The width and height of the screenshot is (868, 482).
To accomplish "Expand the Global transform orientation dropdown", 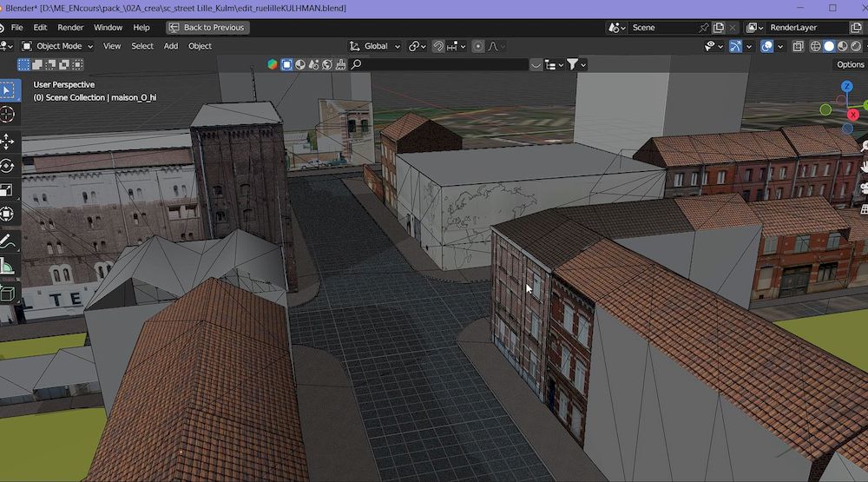I will click(x=376, y=46).
